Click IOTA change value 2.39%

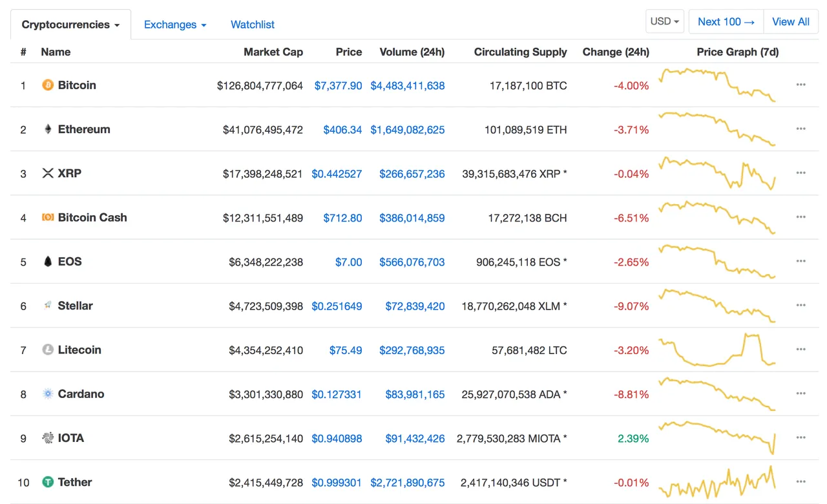633,438
